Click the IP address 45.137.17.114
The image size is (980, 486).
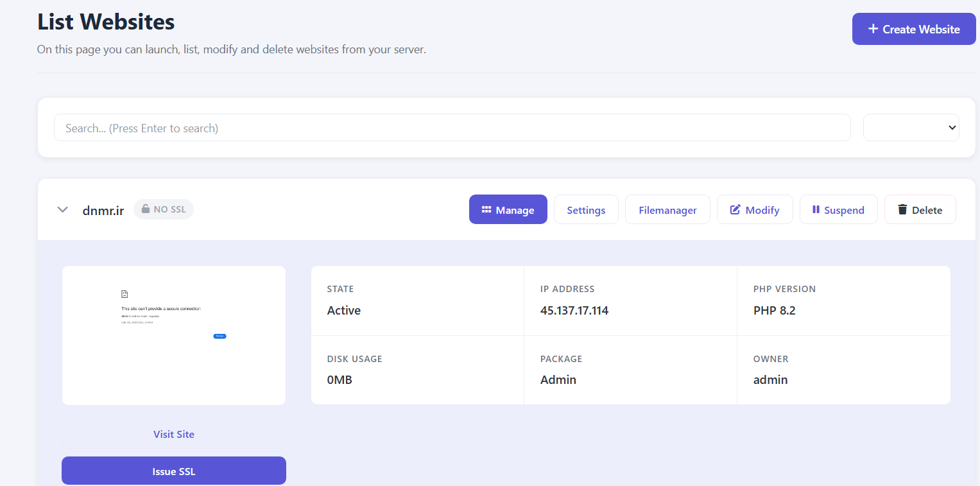pos(574,311)
